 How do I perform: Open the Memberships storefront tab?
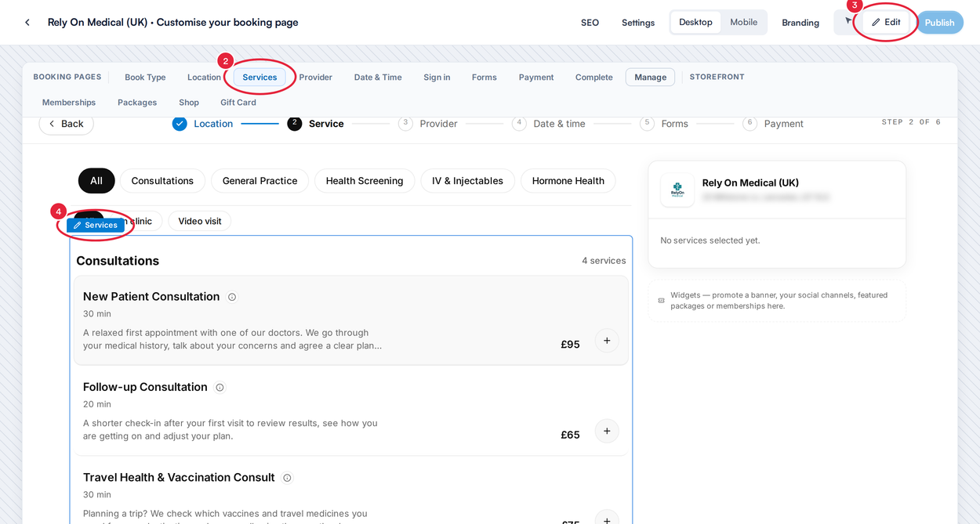point(69,102)
